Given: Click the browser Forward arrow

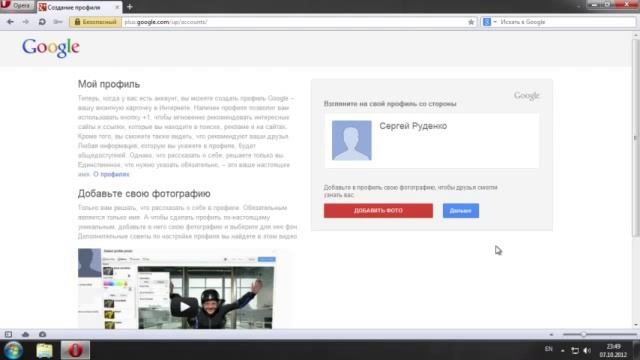Looking at the screenshot, I should coord(26,22).
